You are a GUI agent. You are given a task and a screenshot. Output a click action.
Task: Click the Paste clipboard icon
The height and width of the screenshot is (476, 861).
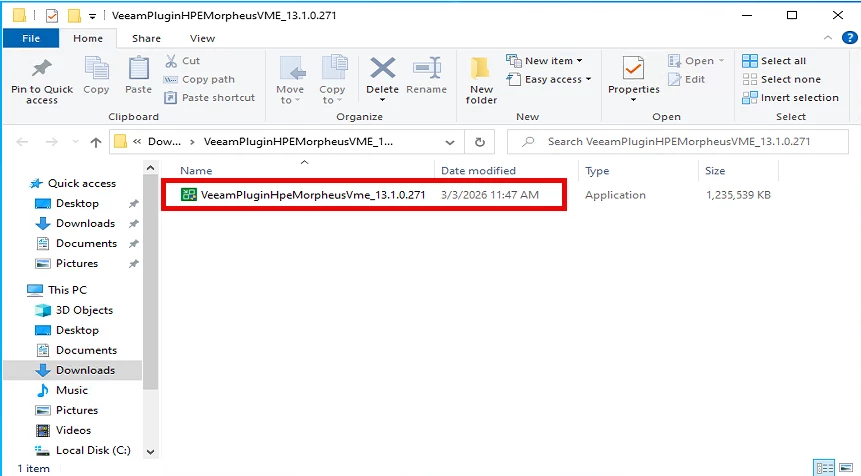[x=138, y=69]
